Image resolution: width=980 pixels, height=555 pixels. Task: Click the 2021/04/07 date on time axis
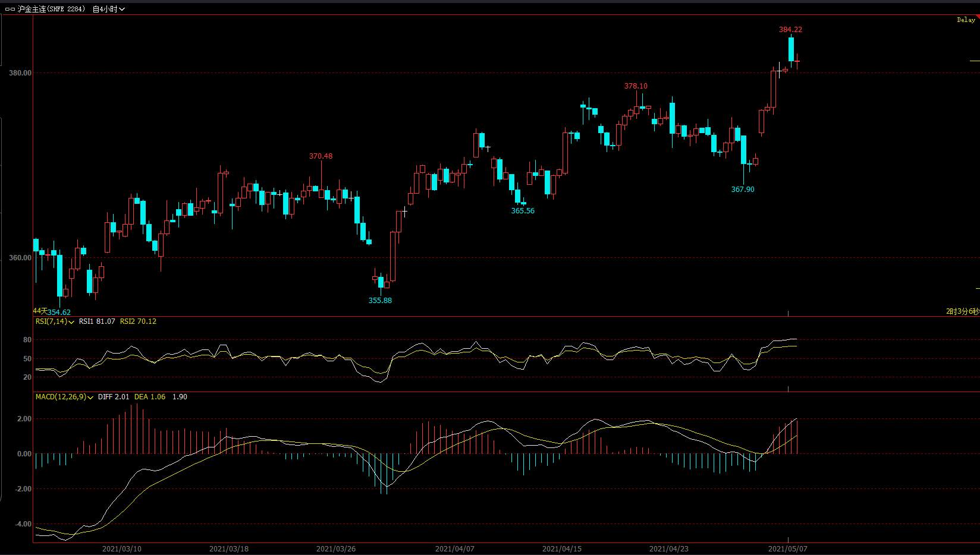455,549
